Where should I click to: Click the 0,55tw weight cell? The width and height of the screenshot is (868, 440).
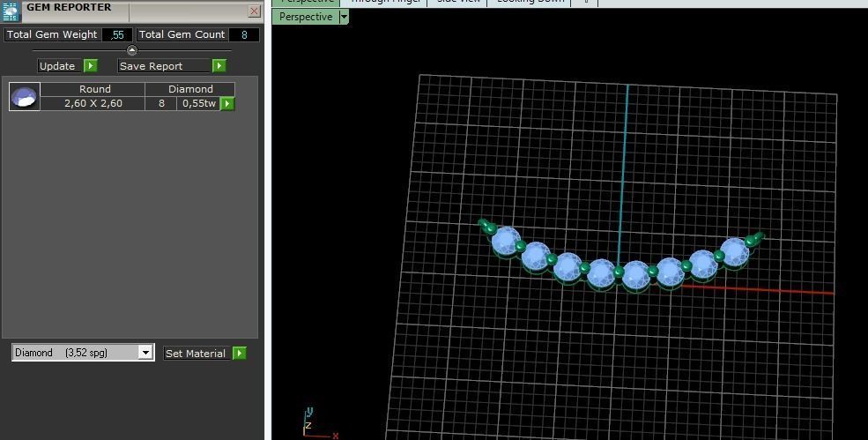click(x=199, y=104)
